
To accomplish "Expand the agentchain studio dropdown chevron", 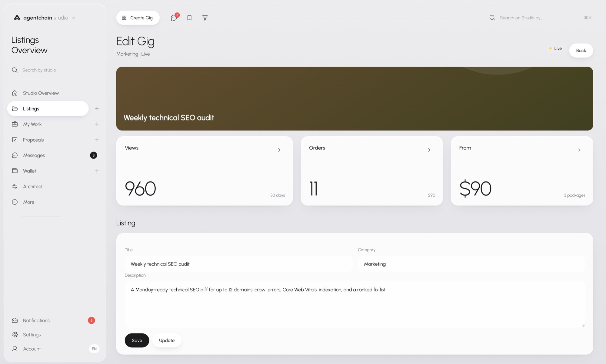I will [x=73, y=18].
